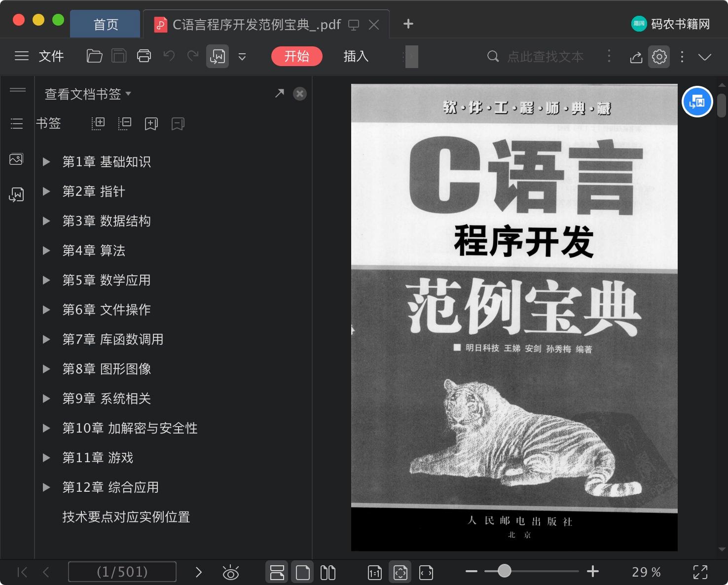Click the open folder icon
This screenshot has width=728, height=585.
pos(94,56)
